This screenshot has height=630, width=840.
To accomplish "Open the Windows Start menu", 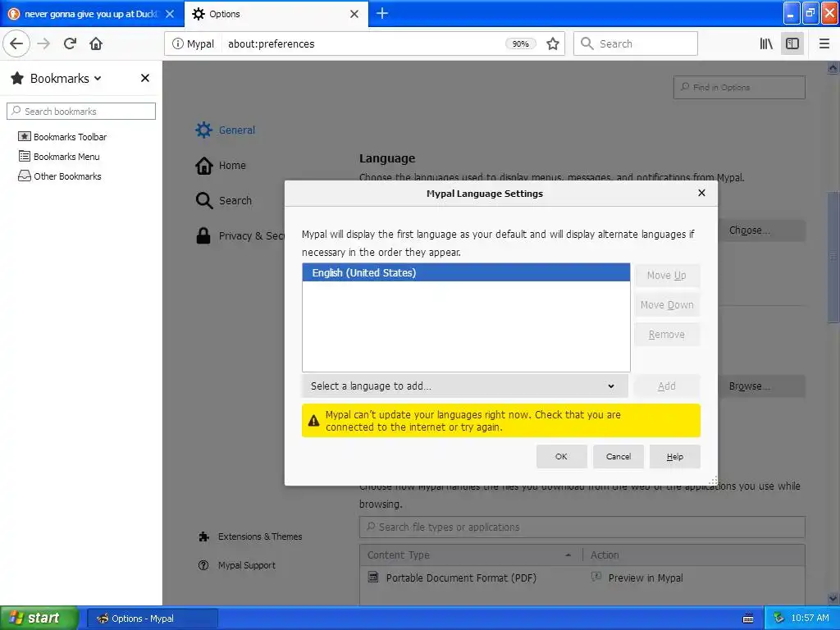I will pyautogui.click(x=39, y=619).
